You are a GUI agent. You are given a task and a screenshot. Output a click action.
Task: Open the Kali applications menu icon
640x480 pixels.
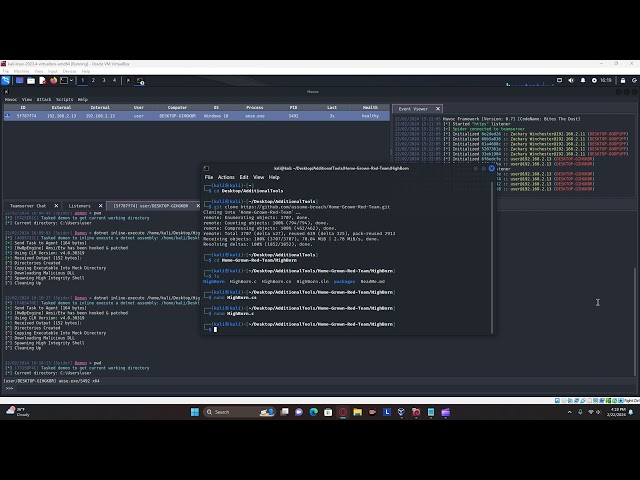(x=6, y=80)
